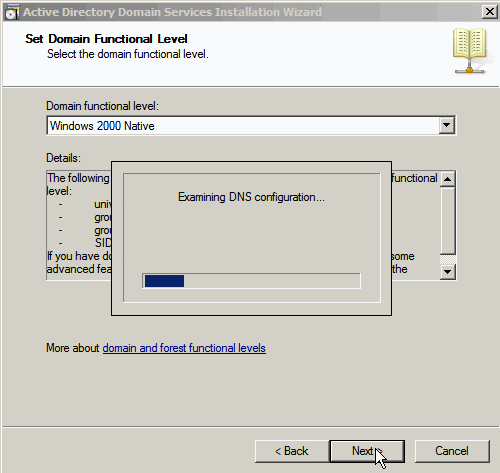Click the DNS examination progress bar
Viewport: 500px width, 473px height.
(251, 281)
